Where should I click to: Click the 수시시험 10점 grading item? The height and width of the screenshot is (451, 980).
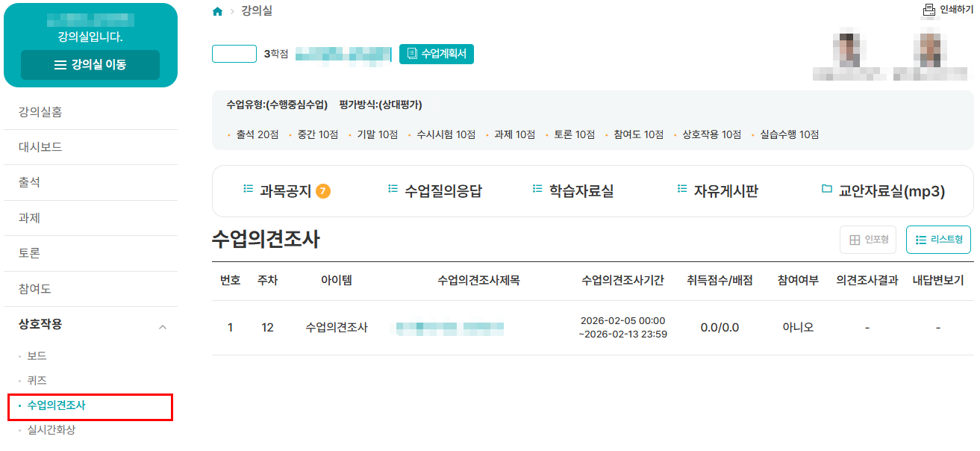(446, 134)
